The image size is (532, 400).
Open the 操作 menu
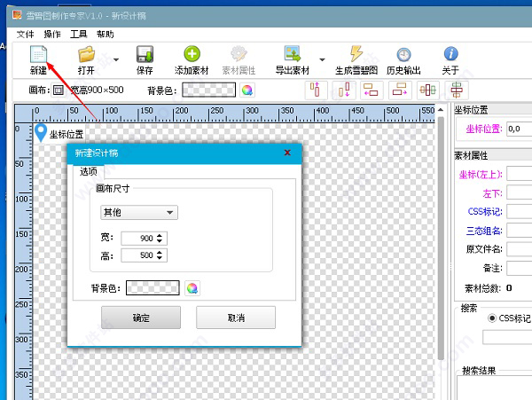(x=52, y=35)
